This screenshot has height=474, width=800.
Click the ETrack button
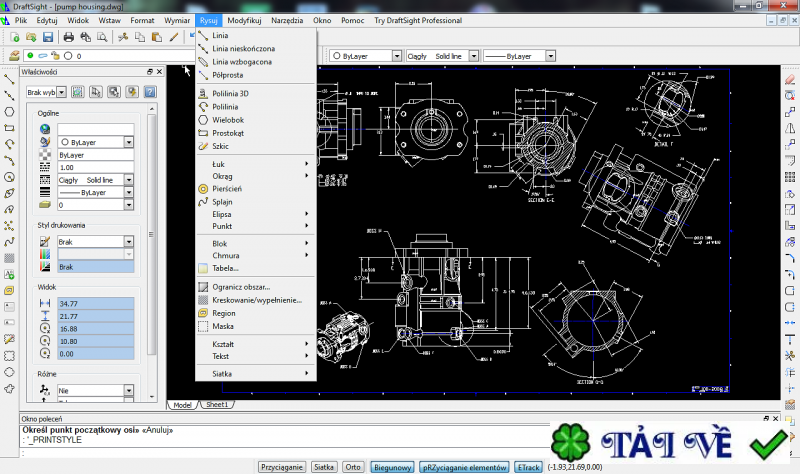point(529,467)
